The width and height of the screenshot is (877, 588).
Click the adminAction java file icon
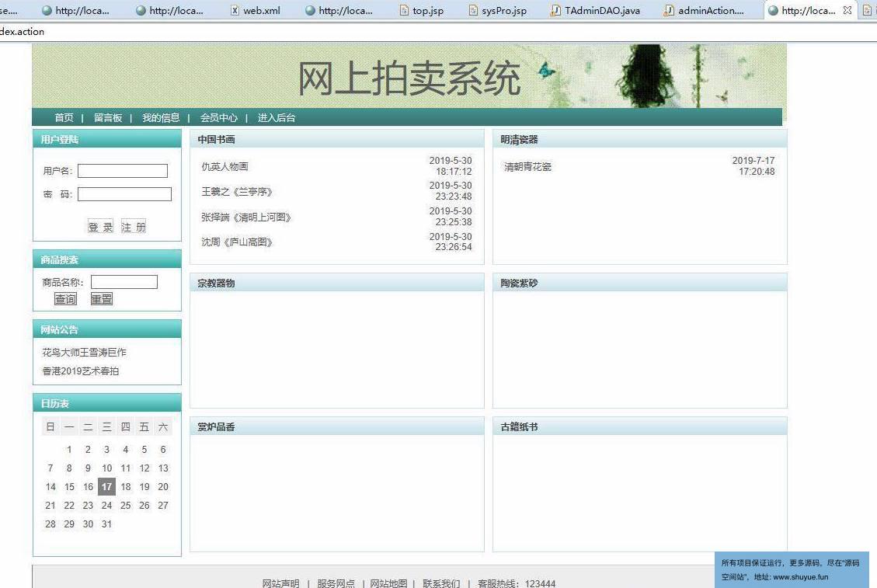coord(668,10)
